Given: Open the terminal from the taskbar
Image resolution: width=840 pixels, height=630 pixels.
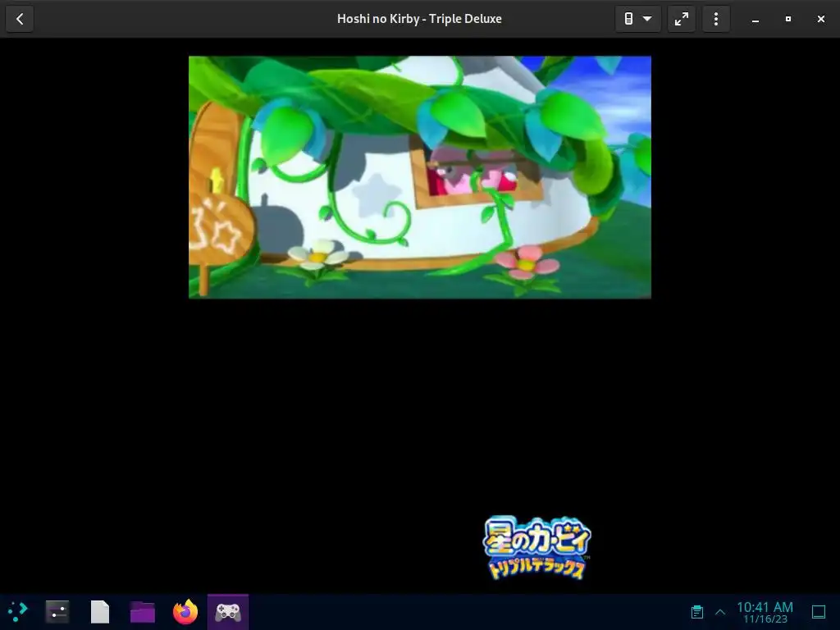Looking at the screenshot, I should (x=57, y=611).
